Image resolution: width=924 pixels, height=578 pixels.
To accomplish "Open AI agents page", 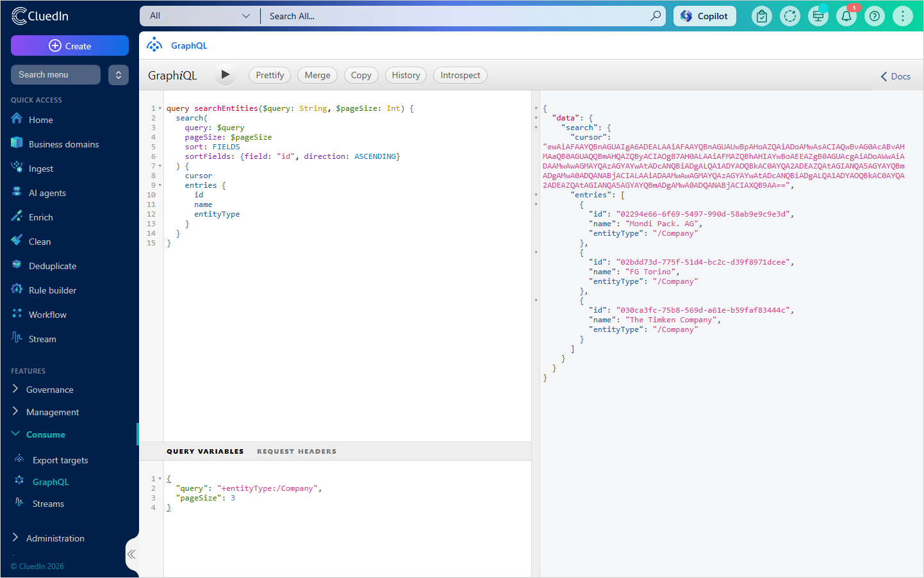I will click(47, 193).
